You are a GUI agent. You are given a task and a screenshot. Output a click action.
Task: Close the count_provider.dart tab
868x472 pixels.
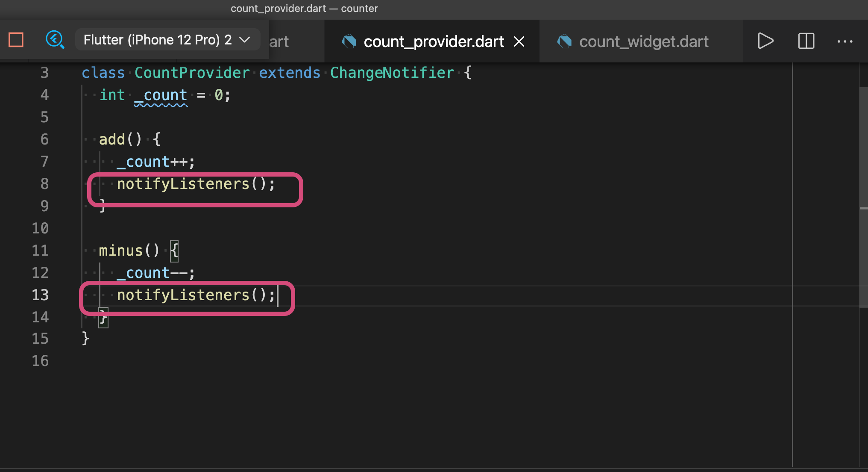(519, 41)
